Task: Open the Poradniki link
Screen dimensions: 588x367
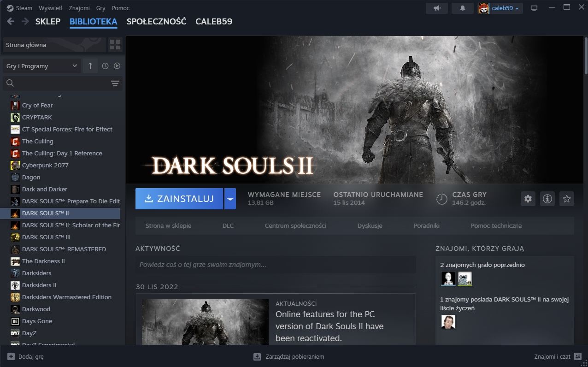Action: (x=427, y=225)
